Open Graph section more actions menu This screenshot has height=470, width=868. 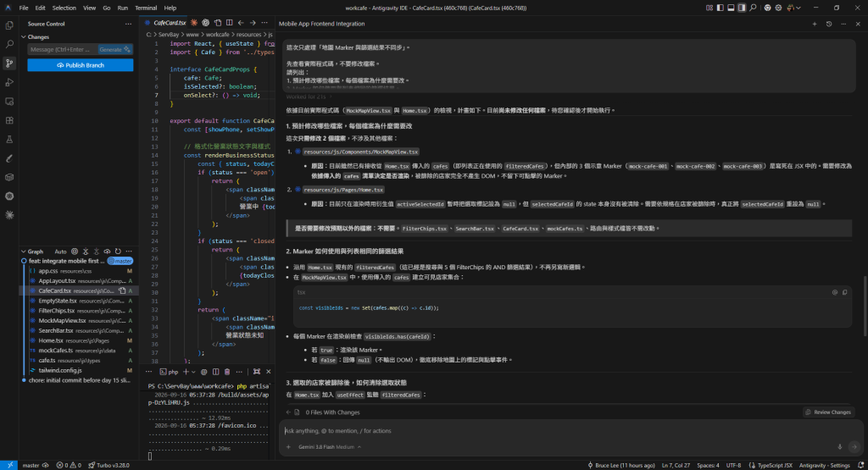coord(129,252)
